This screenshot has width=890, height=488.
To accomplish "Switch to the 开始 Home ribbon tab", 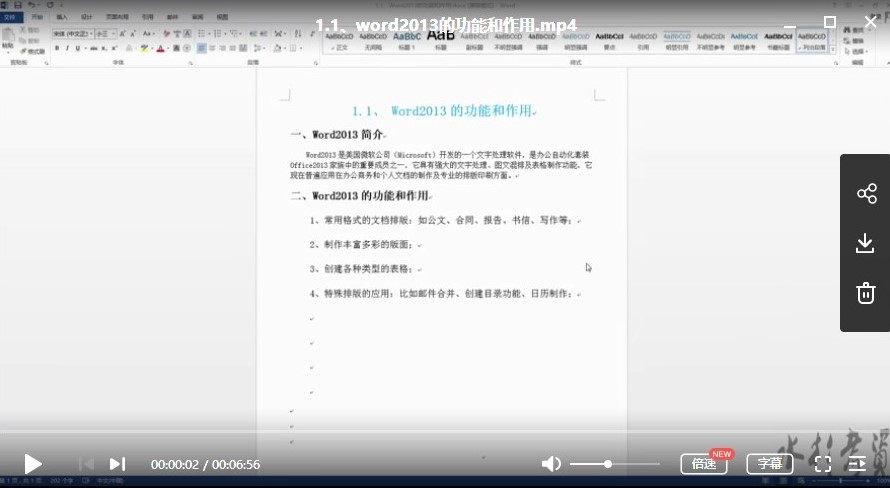I will point(37,17).
